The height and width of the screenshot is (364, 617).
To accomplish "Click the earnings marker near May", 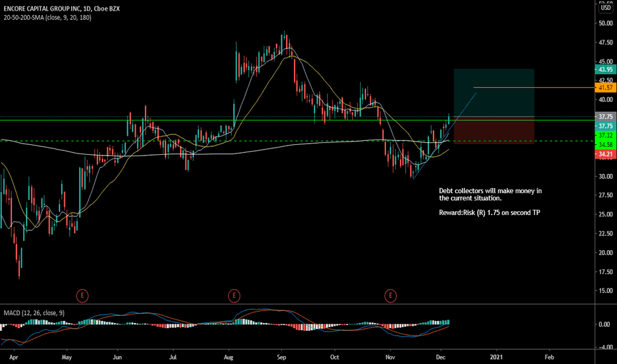I will tap(82, 296).
